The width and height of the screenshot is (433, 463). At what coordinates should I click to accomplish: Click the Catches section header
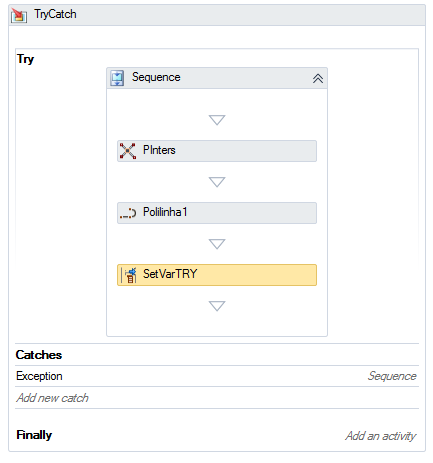point(39,355)
